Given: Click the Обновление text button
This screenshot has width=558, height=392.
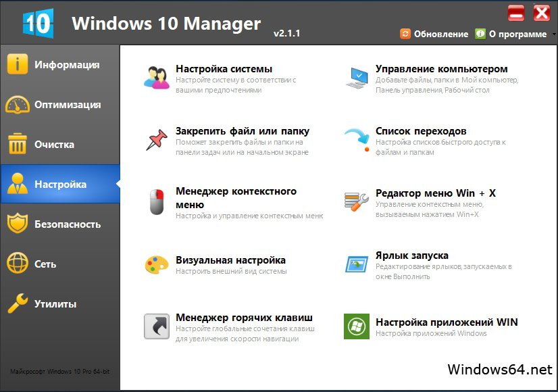Looking at the screenshot, I should [x=441, y=34].
